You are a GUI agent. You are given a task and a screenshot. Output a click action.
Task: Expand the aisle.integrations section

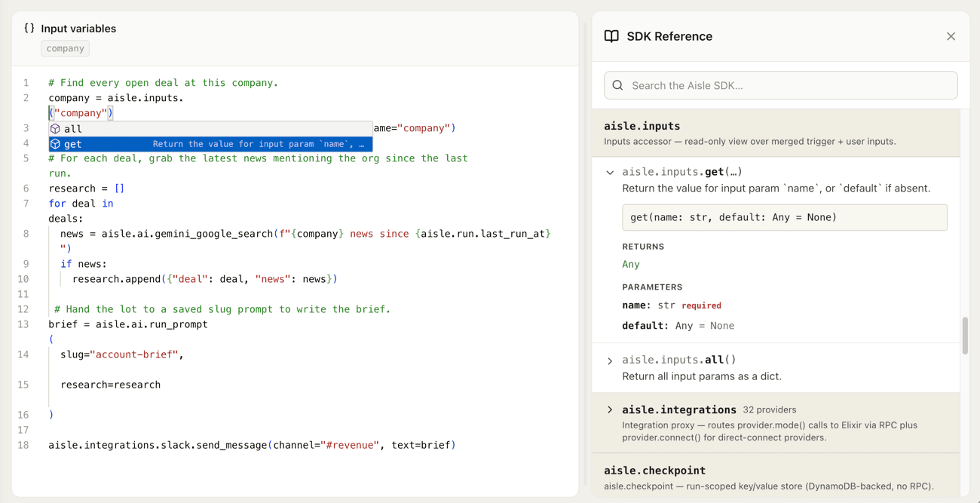coord(610,410)
